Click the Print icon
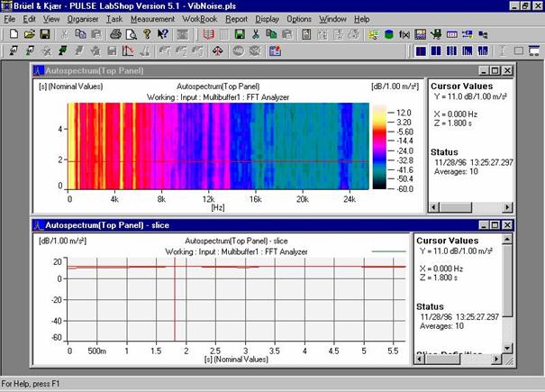This screenshot has height=392, width=545. pyautogui.click(x=115, y=34)
